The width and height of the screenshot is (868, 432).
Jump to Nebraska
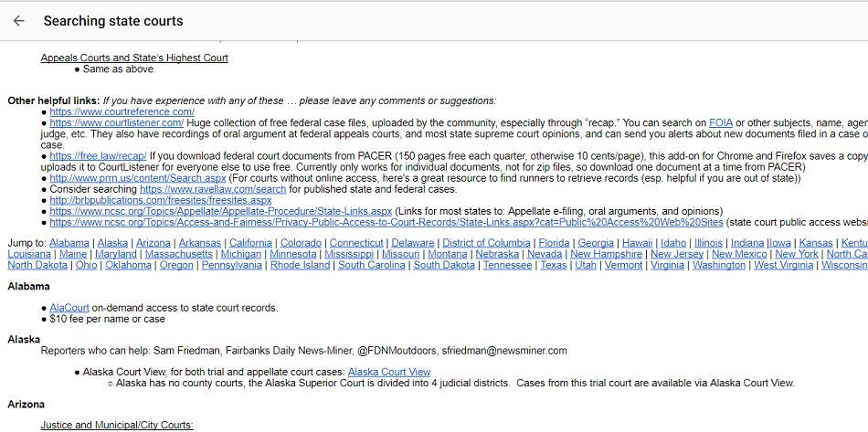(497, 254)
